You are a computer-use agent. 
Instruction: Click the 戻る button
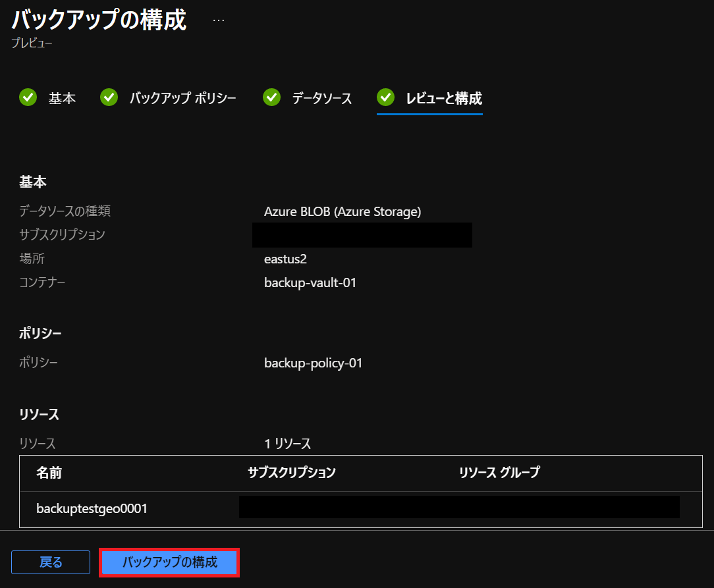pos(51,562)
